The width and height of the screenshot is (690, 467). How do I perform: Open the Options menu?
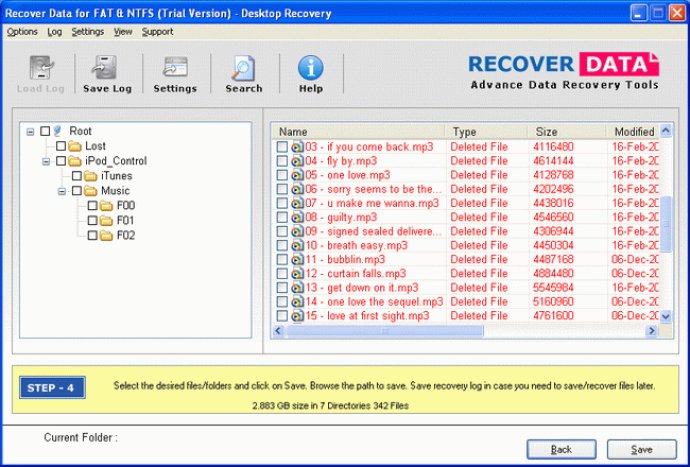(22, 32)
